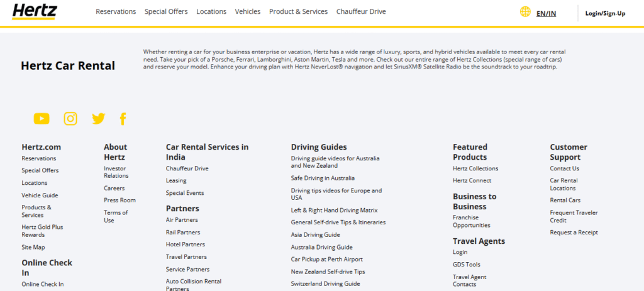The height and width of the screenshot is (291, 644).
Task: Open Hertz Gold Plus Rewards link
Action: pos(42,231)
